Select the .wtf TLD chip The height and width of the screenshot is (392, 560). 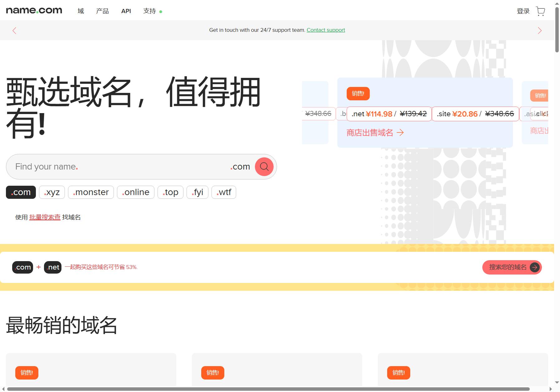224,192
